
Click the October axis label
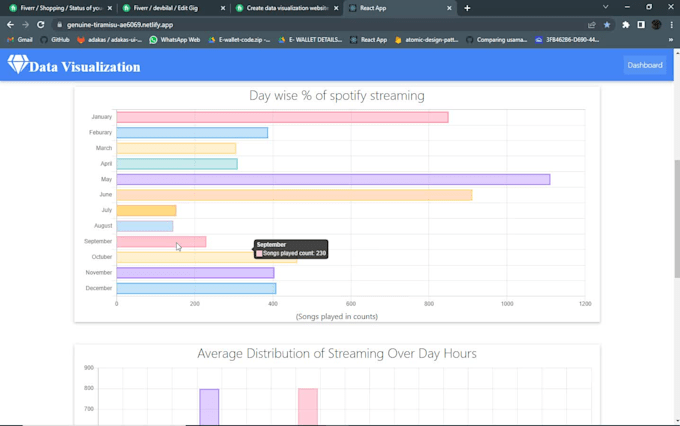(102, 257)
